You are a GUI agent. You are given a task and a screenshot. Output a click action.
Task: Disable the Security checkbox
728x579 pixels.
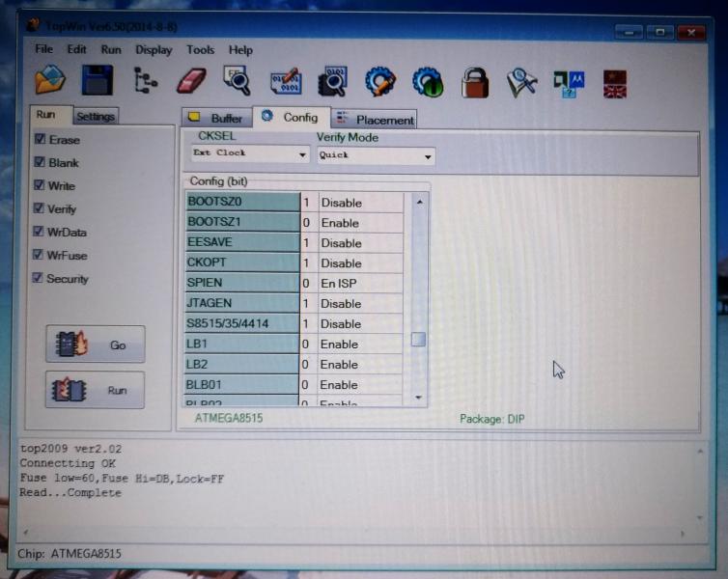(x=40, y=278)
